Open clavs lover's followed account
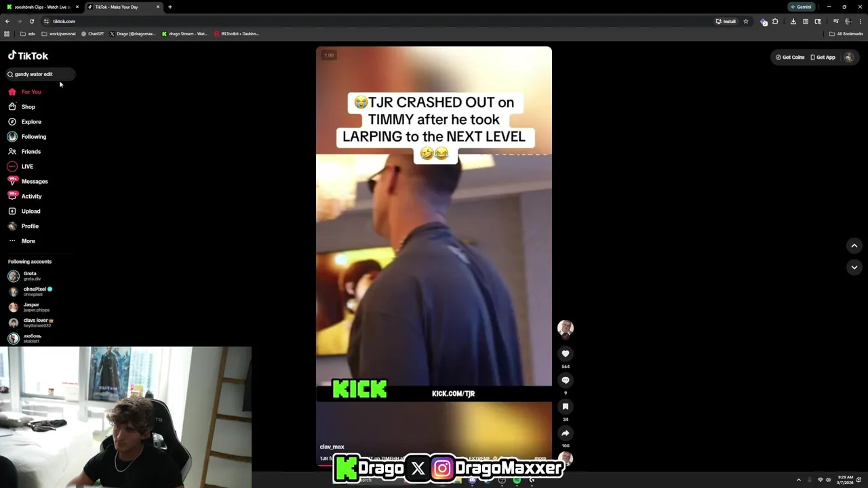868x488 pixels. pyautogui.click(x=31, y=323)
